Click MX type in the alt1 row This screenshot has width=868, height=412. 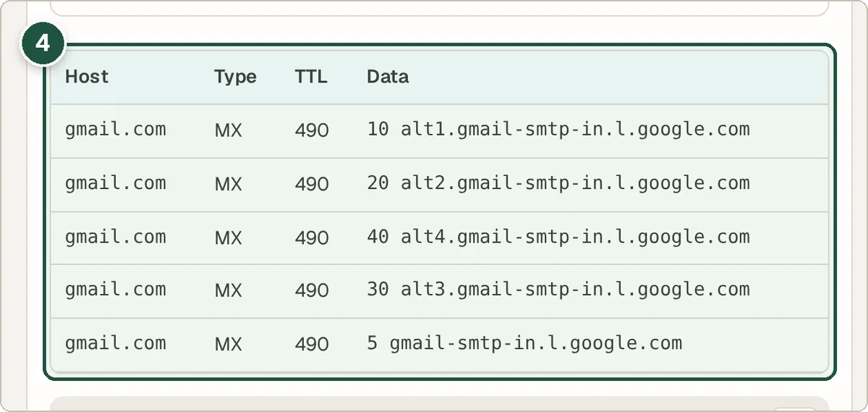(x=229, y=131)
